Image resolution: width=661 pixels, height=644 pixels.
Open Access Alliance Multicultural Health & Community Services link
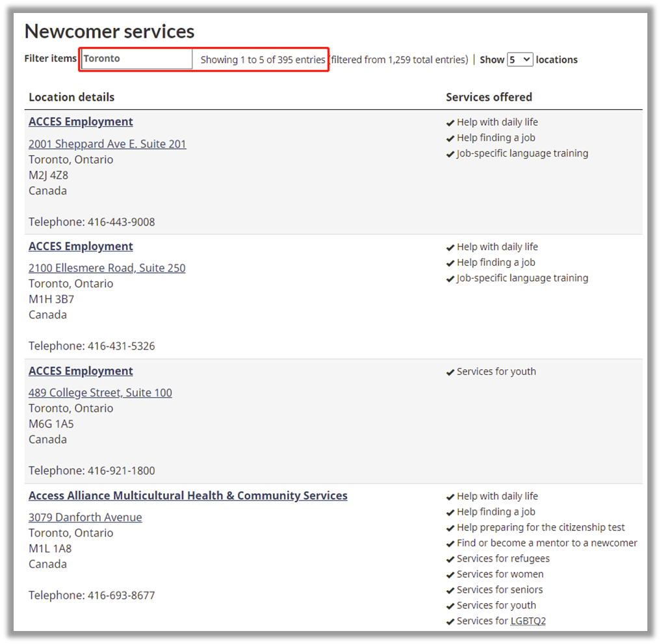[188, 496]
